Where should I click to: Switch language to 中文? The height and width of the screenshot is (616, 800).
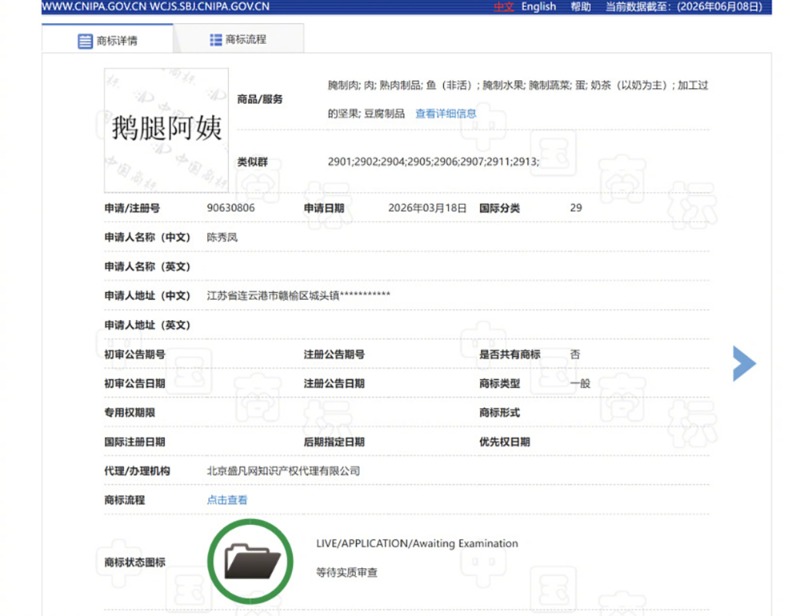click(x=504, y=7)
